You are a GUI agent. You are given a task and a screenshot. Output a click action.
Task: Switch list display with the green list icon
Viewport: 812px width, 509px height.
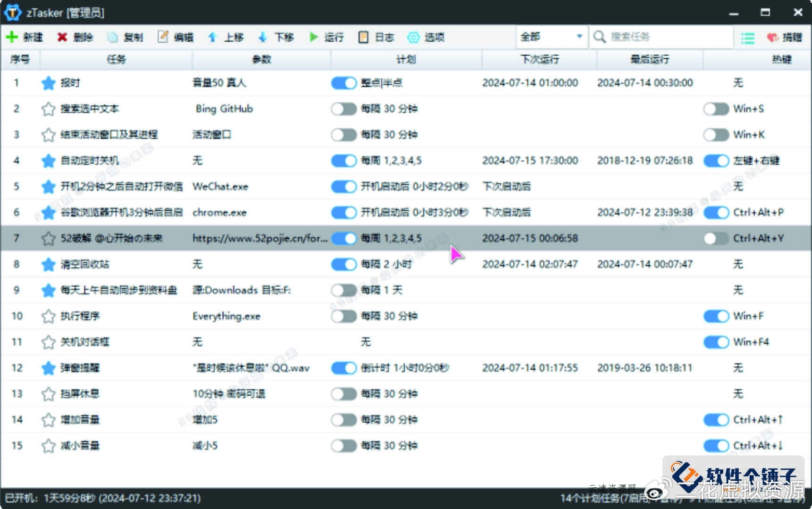point(747,37)
